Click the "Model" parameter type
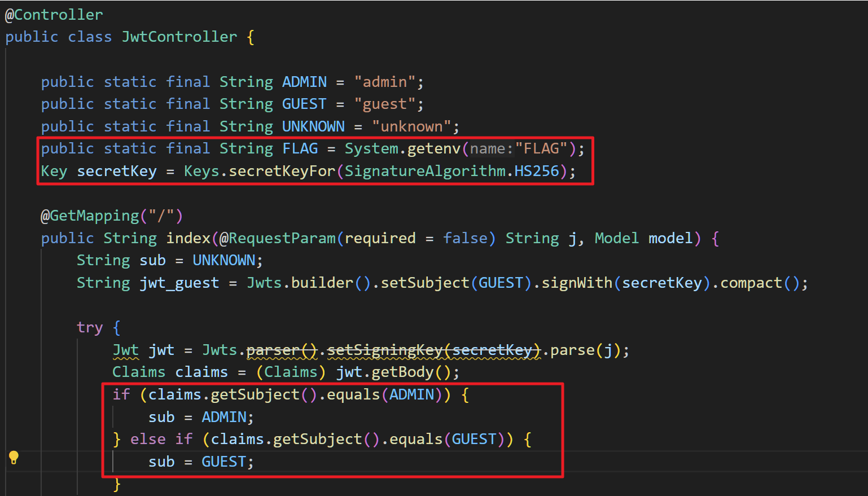 click(x=617, y=238)
